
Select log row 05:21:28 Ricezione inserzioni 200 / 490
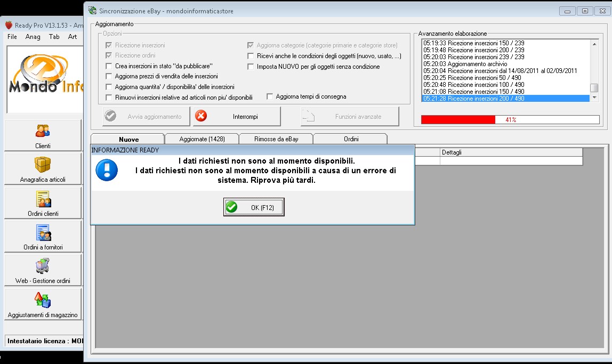pyautogui.click(x=505, y=98)
